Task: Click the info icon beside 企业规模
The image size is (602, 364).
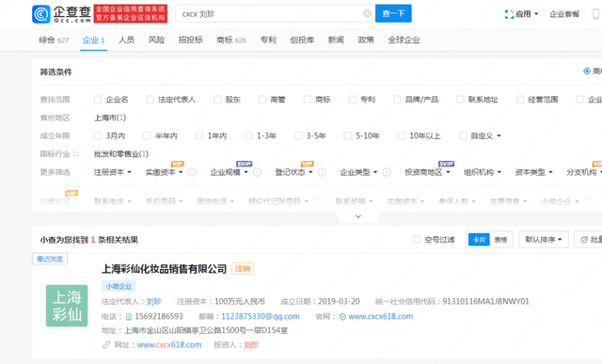Action: pyautogui.click(x=257, y=172)
